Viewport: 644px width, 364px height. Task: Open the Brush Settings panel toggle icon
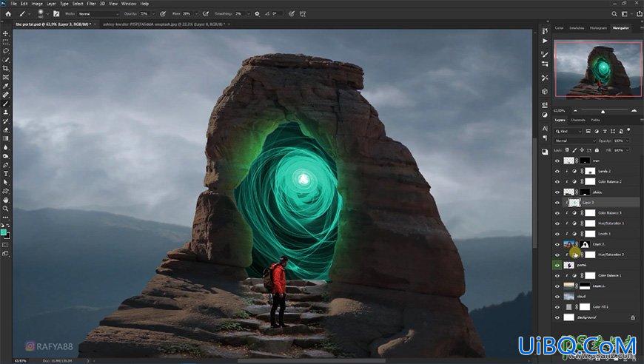[56, 13]
